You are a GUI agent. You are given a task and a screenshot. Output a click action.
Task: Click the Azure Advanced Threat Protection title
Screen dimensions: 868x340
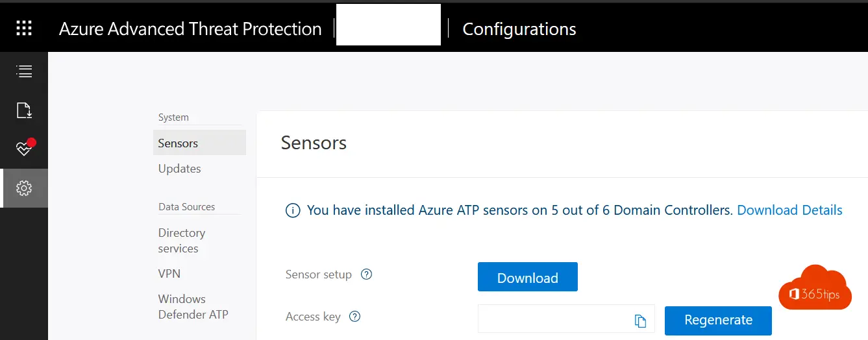pyautogui.click(x=190, y=29)
